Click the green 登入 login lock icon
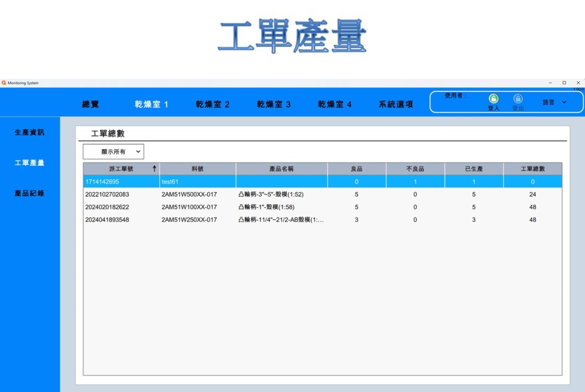585x392 pixels. (494, 99)
